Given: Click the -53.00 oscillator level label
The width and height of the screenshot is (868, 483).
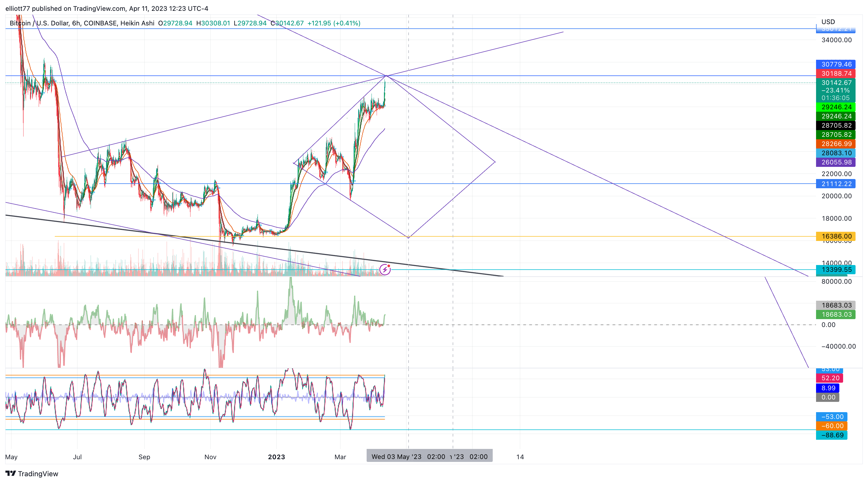Looking at the screenshot, I should (x=832, y=417).
